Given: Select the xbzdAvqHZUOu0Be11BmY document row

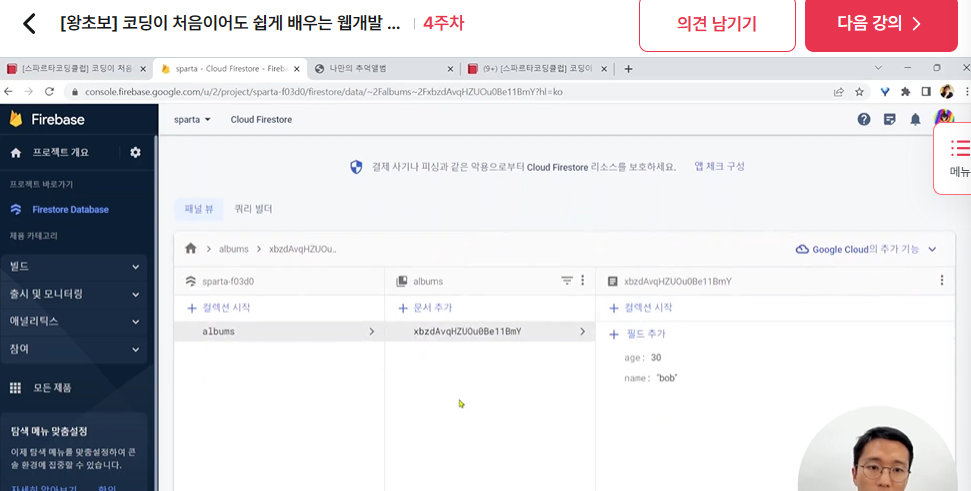Looking at the screenshot, I should point(490,332).
